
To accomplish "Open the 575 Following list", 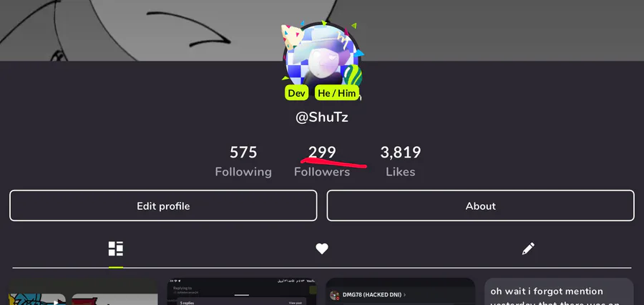I will [x=243, y=160].
